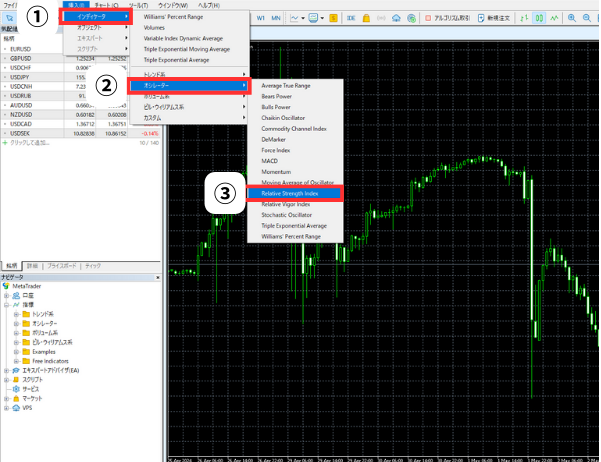Expand the Examples folder in navigator

pyautogui.click(x=43, y=352)
